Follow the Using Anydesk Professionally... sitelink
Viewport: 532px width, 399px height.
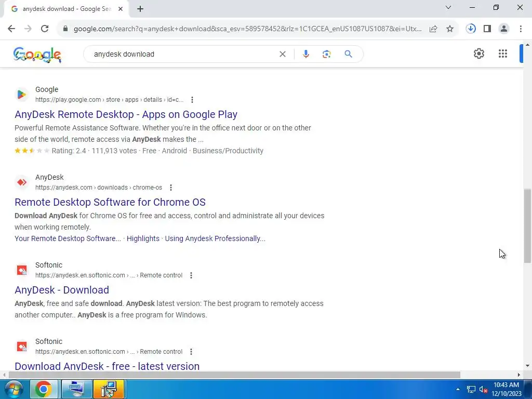pos(215,238)
